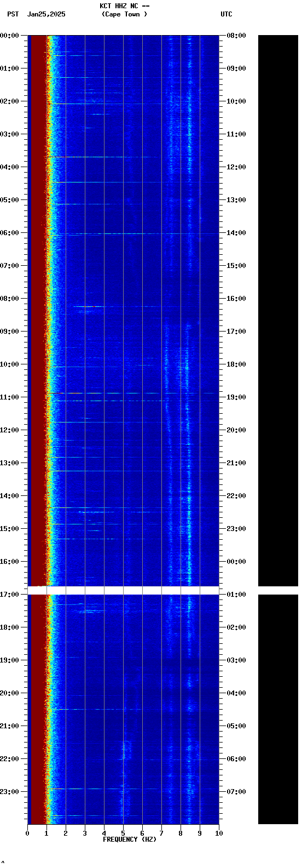Click the PST '15:00' time label
The width and height of the screenshot is (302, 868).
9,529
